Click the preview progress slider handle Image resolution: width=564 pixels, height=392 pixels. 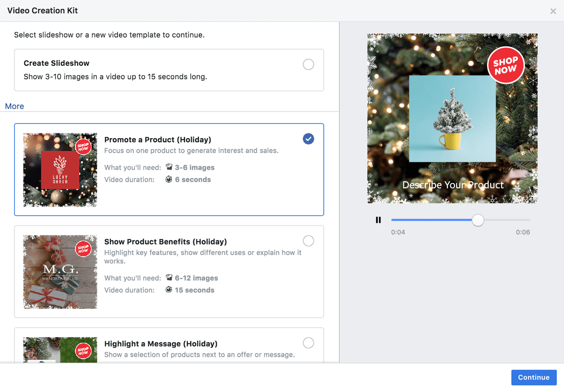478,220
